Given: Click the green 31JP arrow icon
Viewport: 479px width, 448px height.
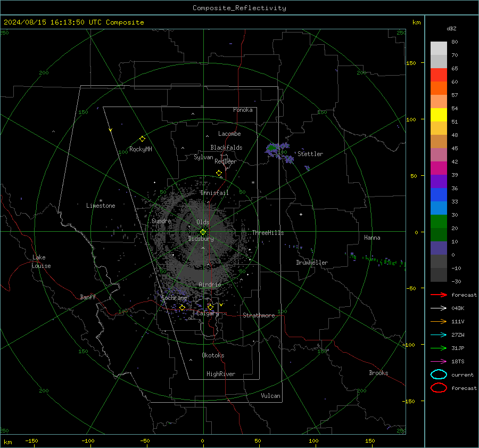Looking at the screenshot, I should click(439, 348).
